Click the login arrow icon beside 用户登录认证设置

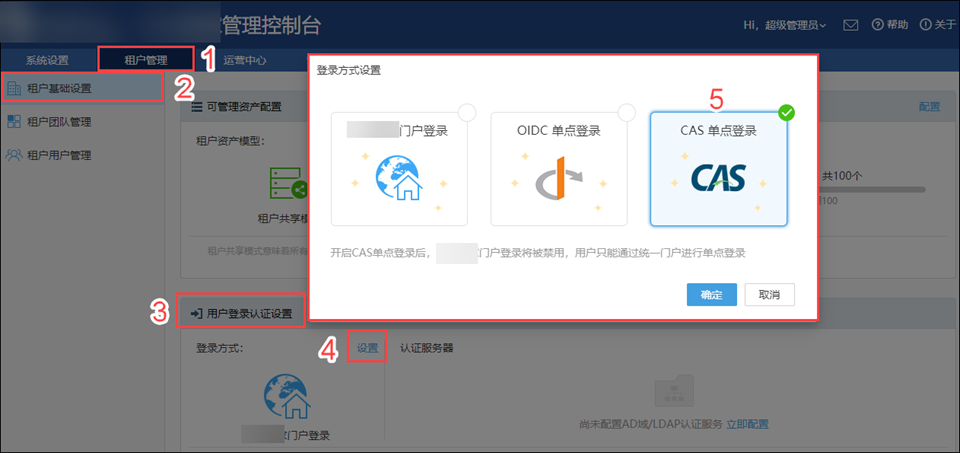tap(196, 313)
